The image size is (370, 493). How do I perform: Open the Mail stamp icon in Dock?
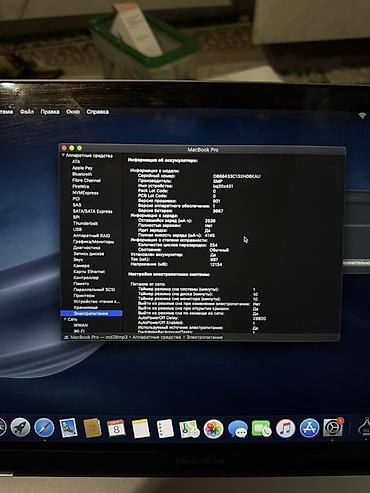coord(68,428)
